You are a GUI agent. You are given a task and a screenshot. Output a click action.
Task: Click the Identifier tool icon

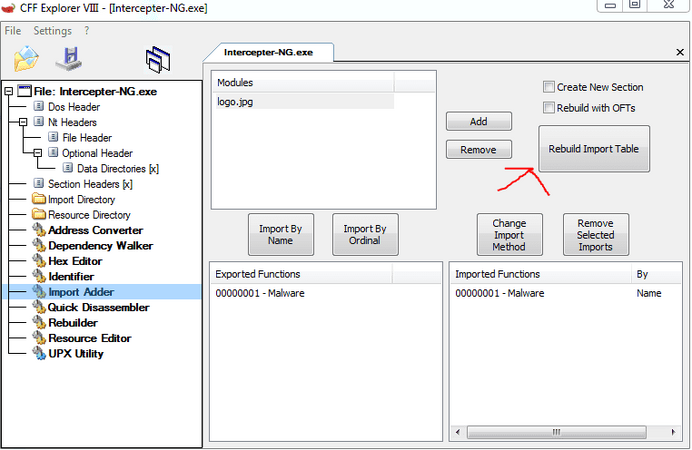tap(39, 276)
